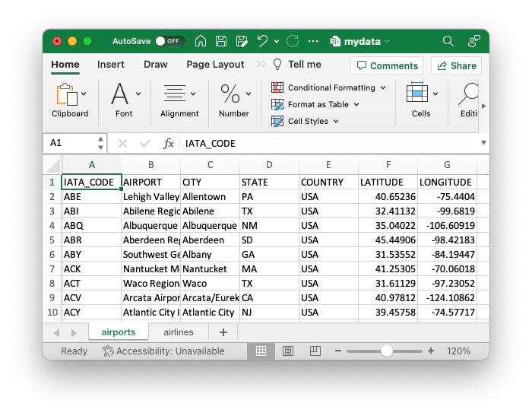This screenshot has width=532, height=416.
Task: Click the zoom slider handle
Action: [387, 351]
